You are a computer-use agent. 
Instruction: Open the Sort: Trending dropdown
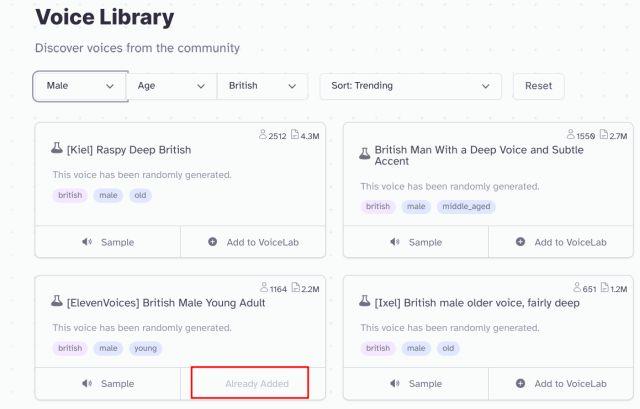tap(409, 86)
